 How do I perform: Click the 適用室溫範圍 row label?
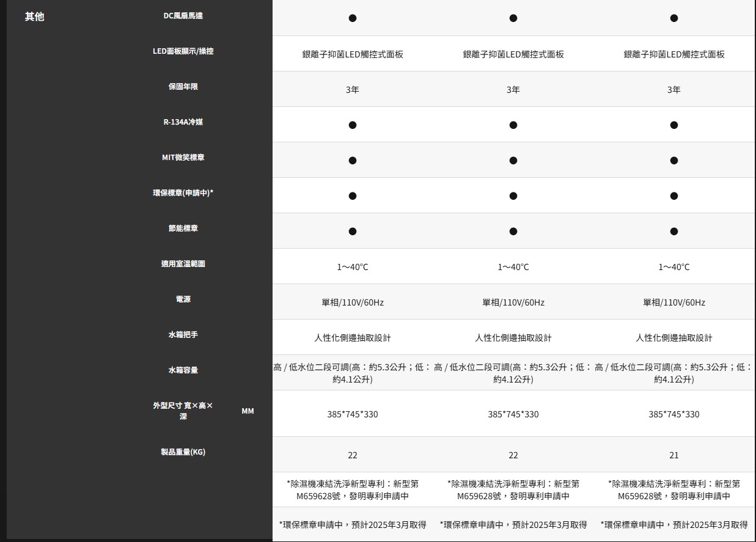point(183,264)
